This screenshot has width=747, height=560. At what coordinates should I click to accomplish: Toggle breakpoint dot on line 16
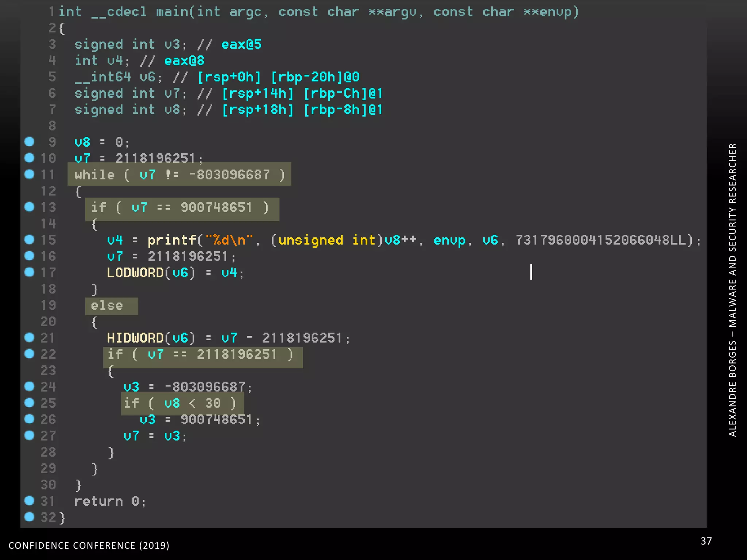point(29,256)
